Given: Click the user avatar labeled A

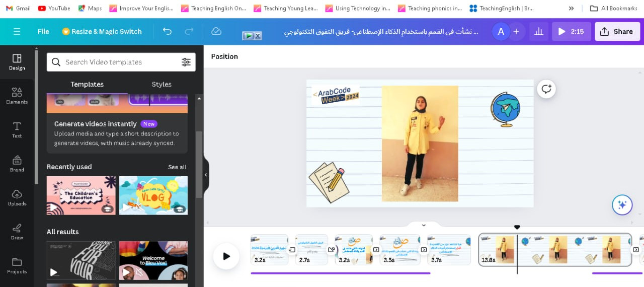Looking at the screenshot, I should click(501, 31).
